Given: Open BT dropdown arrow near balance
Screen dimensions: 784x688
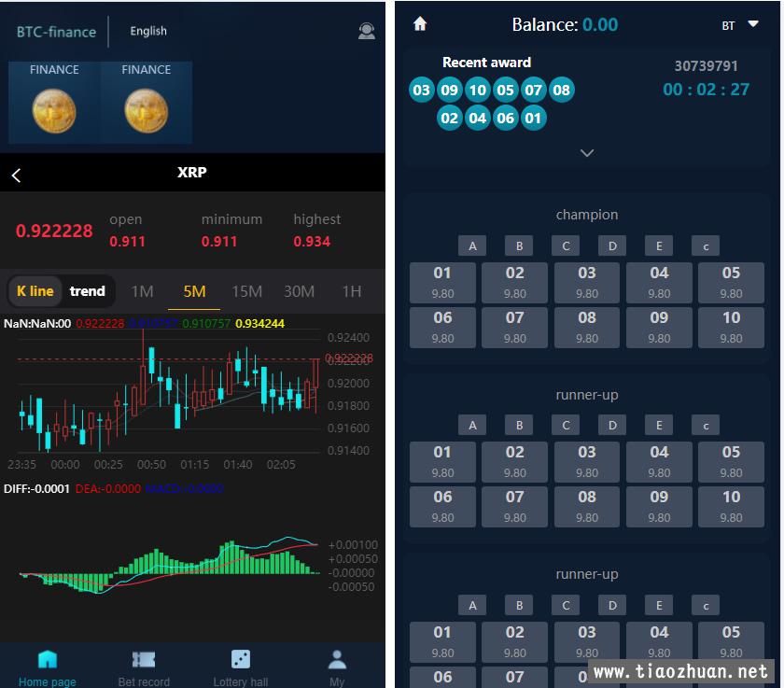Looking at the screenshot, I should (753, 24).
